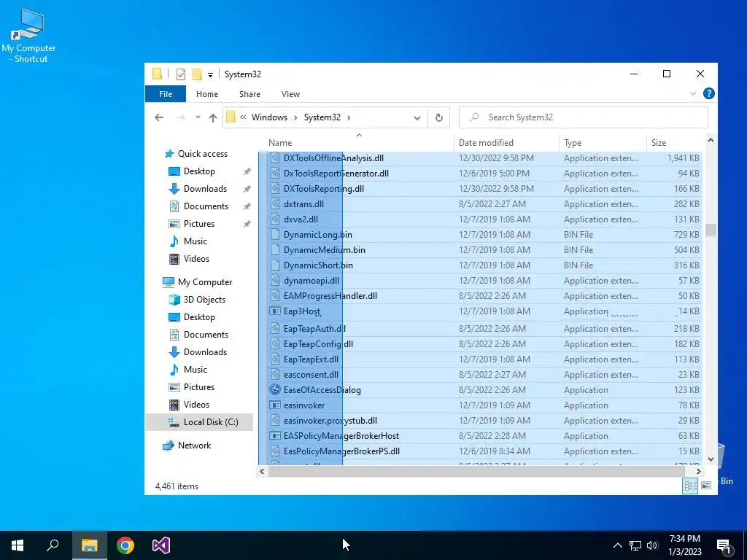Click the EASPolicyManagerBrokerHost application icon
This screenshot has width=747, height=560.
(x=275, y=436)
